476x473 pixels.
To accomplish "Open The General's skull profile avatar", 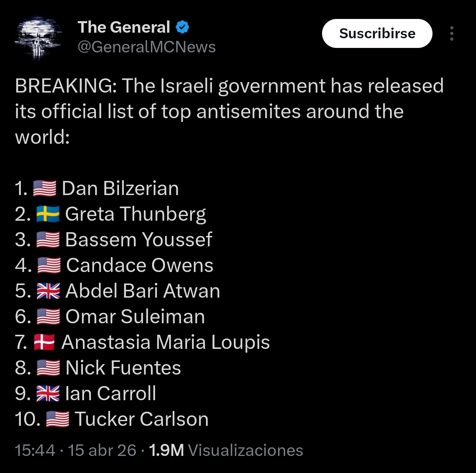I will coord(38,38).
